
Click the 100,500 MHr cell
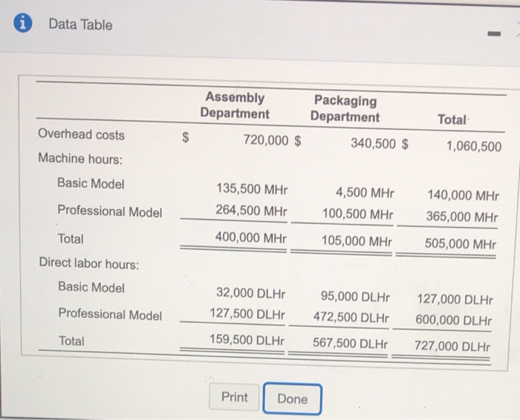358,214
